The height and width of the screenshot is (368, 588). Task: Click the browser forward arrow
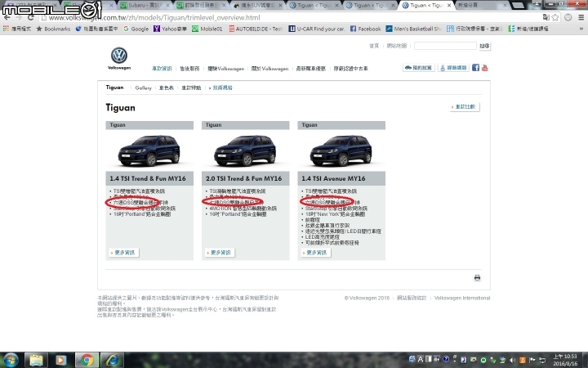coord(19,17)
